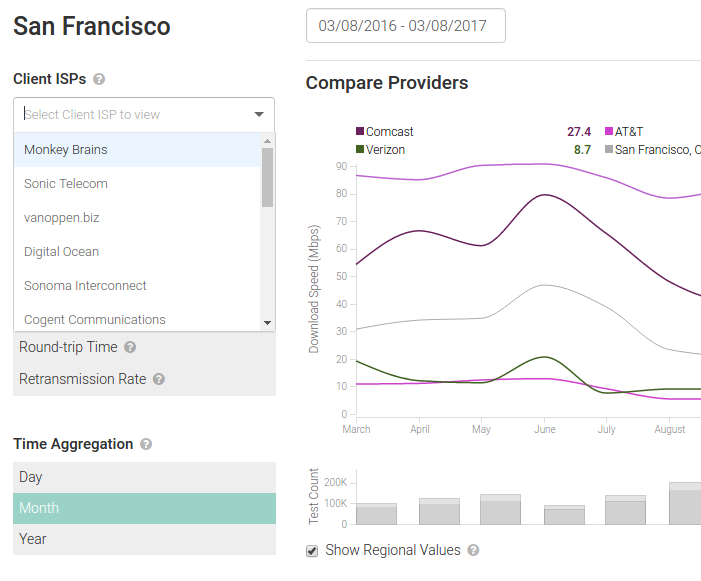Open the date range picker field
This screenshot has width=701, height=581.
click(405, 26)
